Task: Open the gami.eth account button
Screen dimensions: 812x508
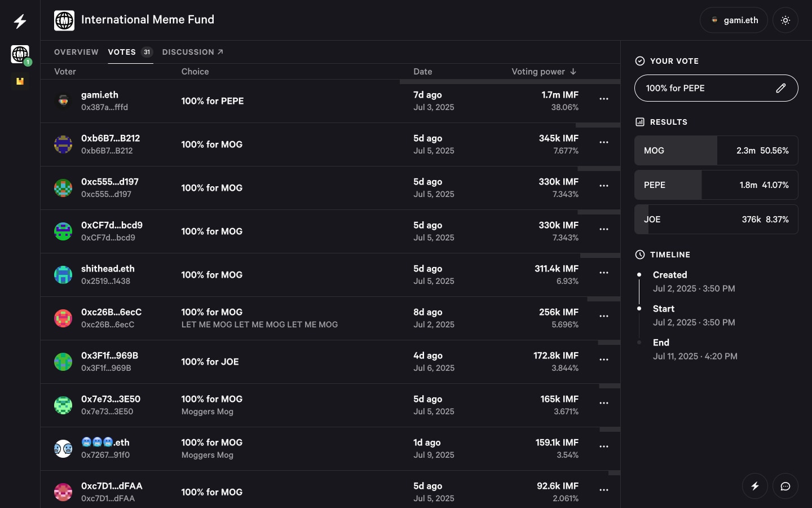Action: coord(734,20)
